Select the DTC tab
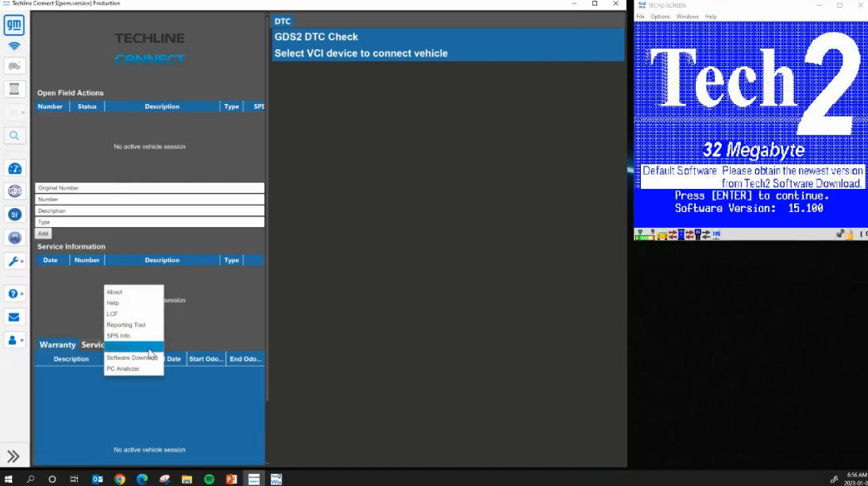 (283, 21)
